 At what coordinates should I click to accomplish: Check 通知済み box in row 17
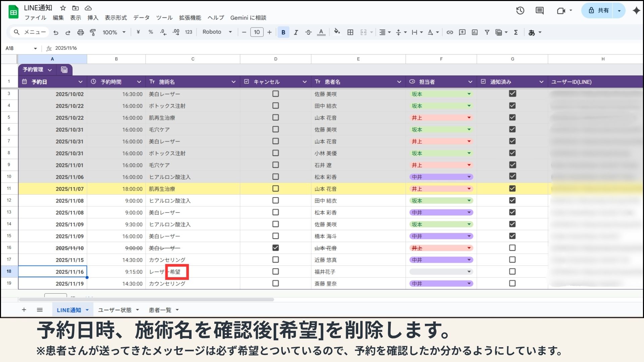click(512, 260)
